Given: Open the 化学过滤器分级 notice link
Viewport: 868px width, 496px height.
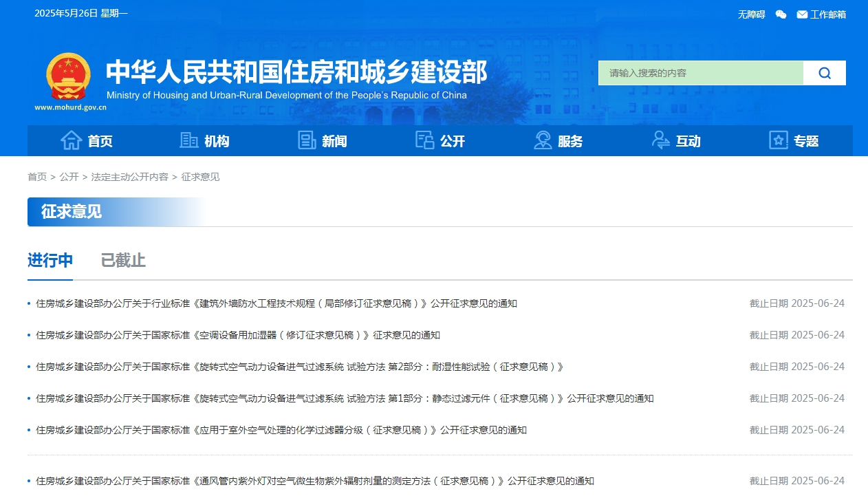Looking at the screenshot, I should [x=281, y=430].
